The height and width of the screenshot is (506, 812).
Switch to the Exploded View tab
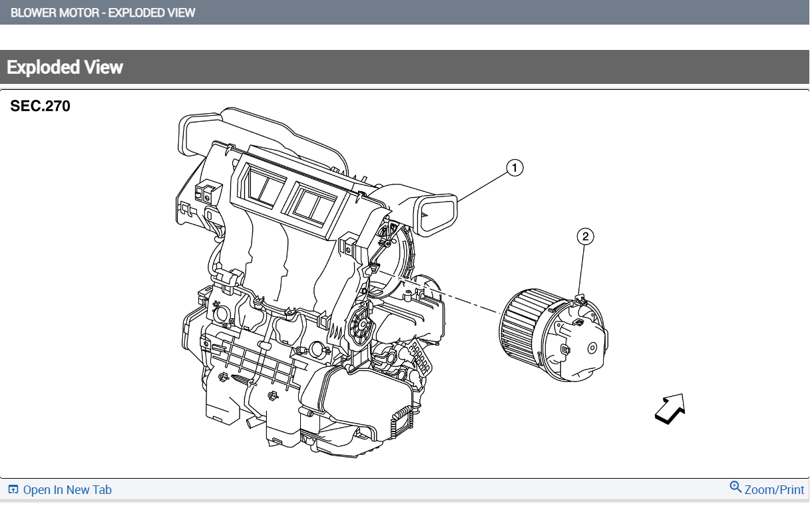click(64, 67)
